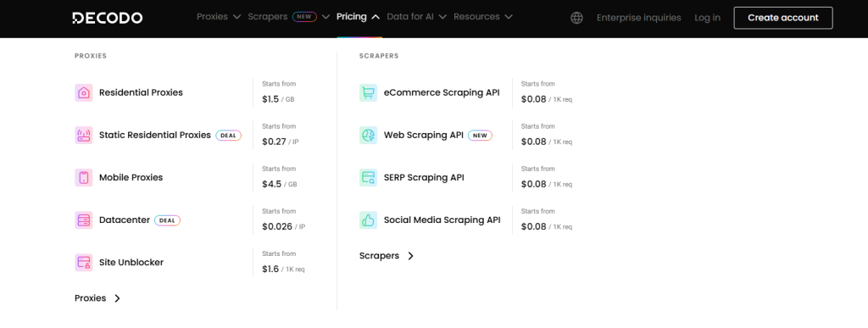
Task: Click the Residential Proxies house icon
Action: tap(84, 92)
